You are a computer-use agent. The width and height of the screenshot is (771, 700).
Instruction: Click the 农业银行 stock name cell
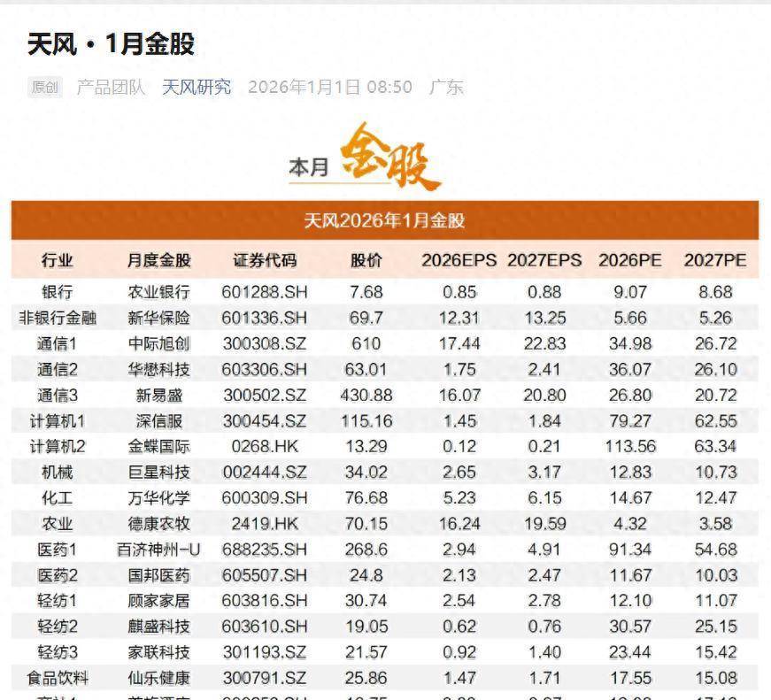(x=159, y=292)
